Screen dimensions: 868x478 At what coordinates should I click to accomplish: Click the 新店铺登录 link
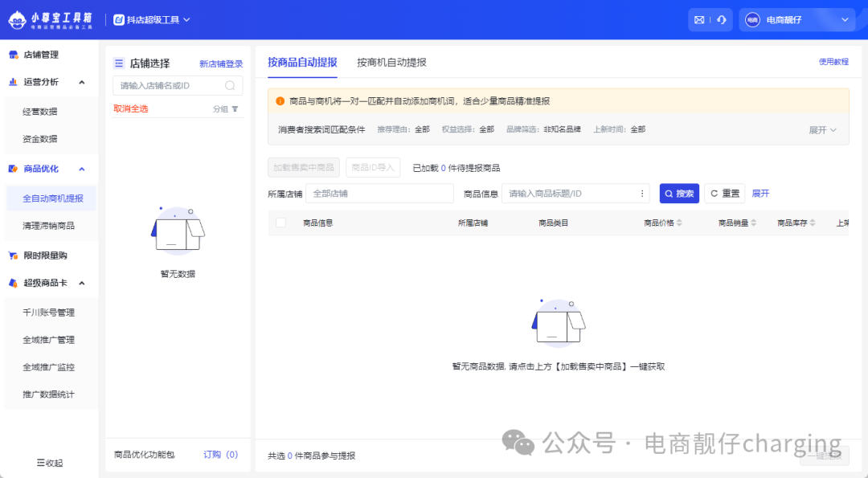coord(221,63)
